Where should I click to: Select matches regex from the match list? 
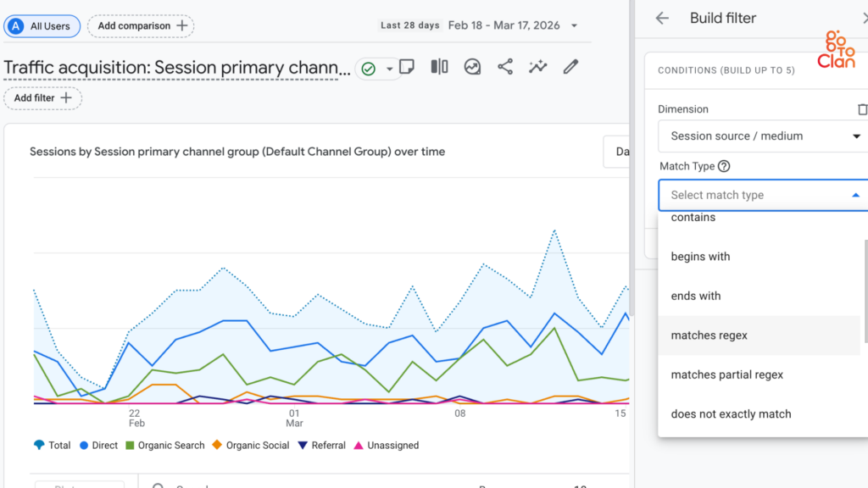[x=709, y=335]
